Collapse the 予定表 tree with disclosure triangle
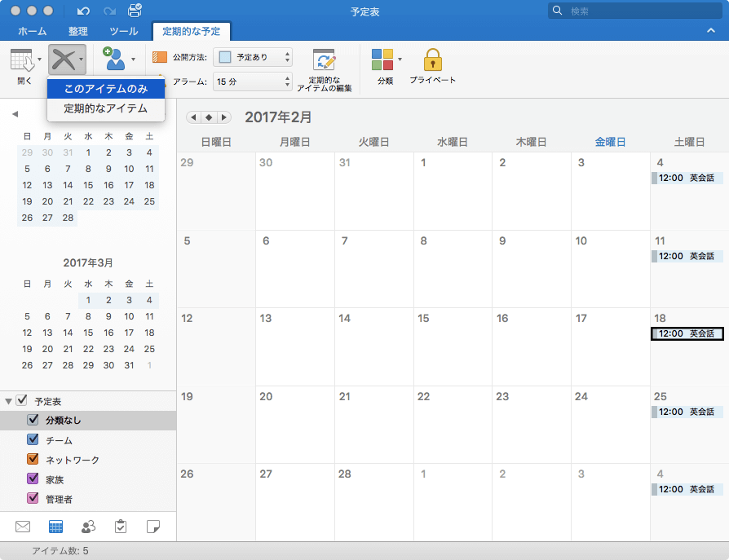This screenshot has width=729, height=560. 8,401
